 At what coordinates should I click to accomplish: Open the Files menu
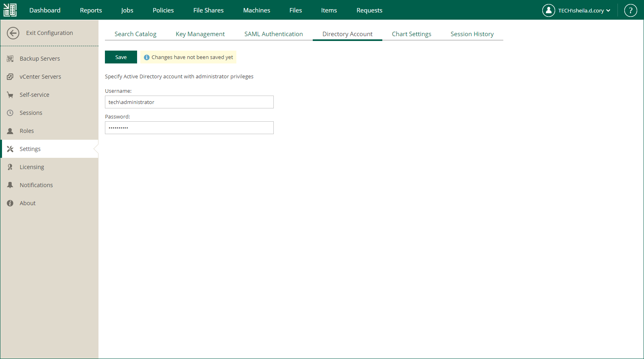[x=296, y=10]
